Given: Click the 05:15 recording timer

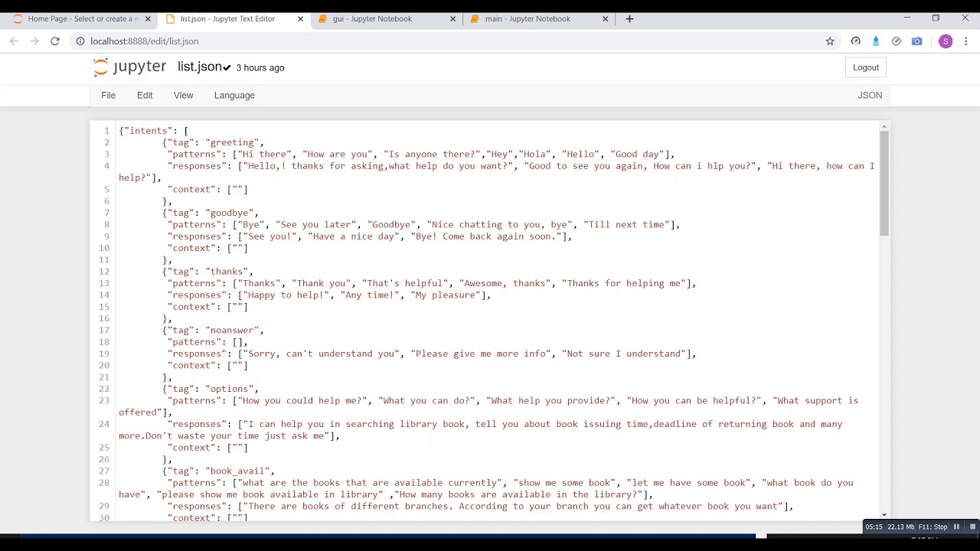Looking at the screenshot, I should (x=874, y=527).
